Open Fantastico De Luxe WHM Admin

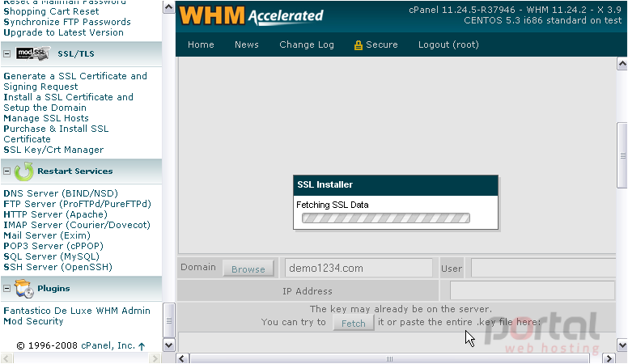click(x=77, y=311)
